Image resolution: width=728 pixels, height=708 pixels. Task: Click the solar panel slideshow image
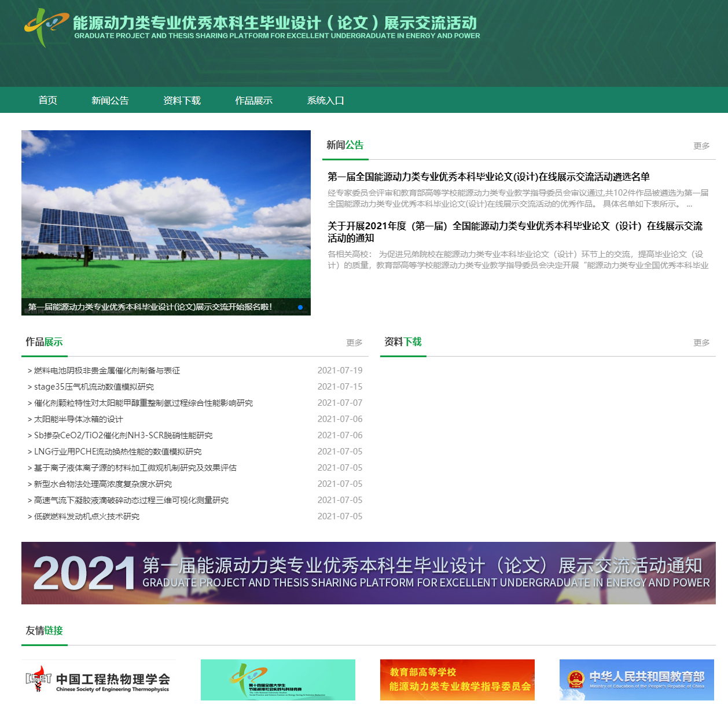[166, 214]
